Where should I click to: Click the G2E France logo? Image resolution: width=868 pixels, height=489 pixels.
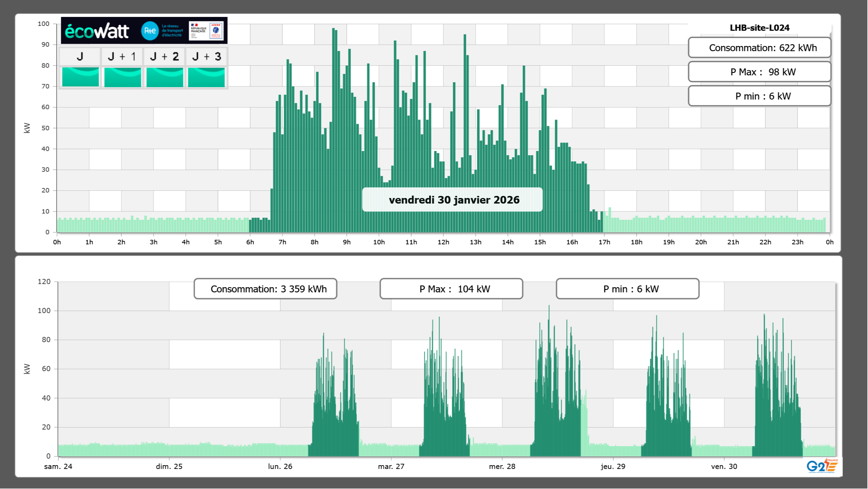tap(822, 466)
